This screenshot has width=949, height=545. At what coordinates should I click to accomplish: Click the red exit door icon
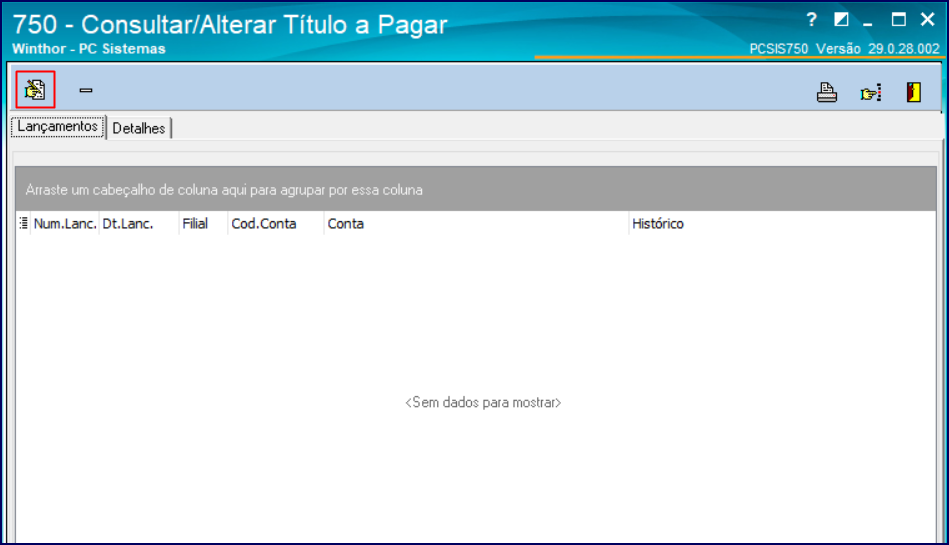914,92
